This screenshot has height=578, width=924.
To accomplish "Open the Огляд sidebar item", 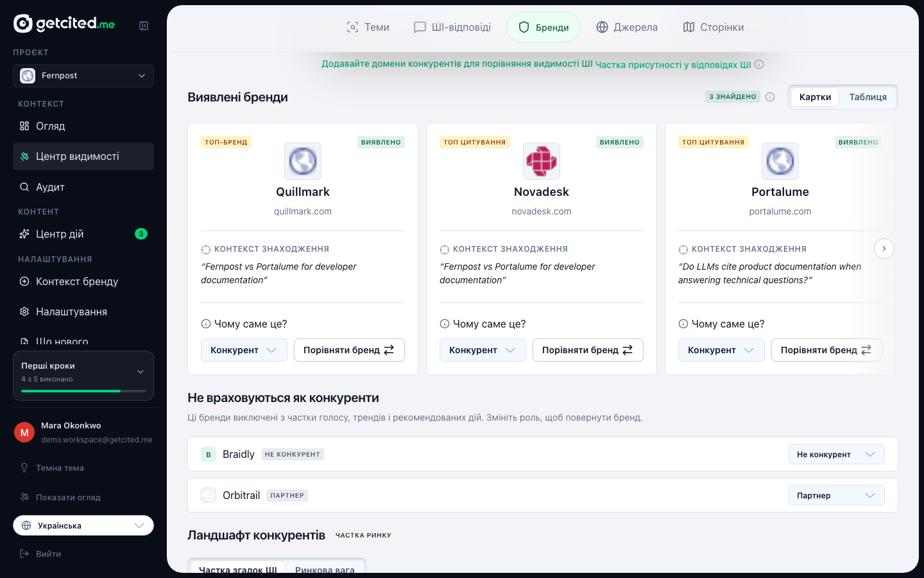I will (83, 126).
